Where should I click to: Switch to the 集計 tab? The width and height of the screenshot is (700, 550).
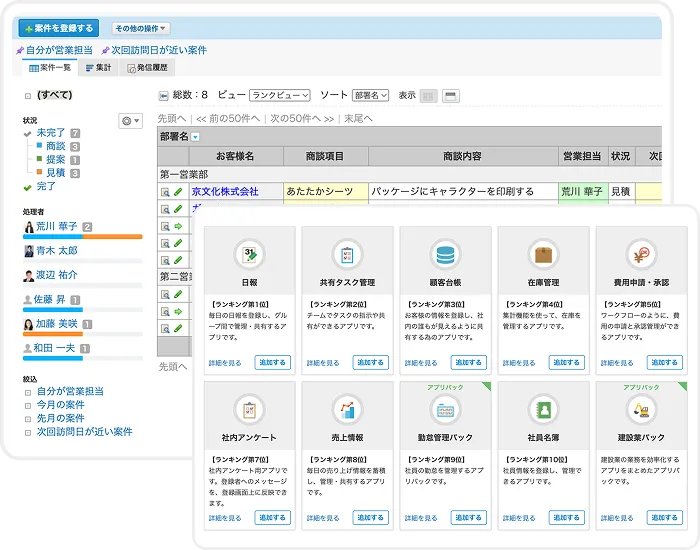pos(98,68)
